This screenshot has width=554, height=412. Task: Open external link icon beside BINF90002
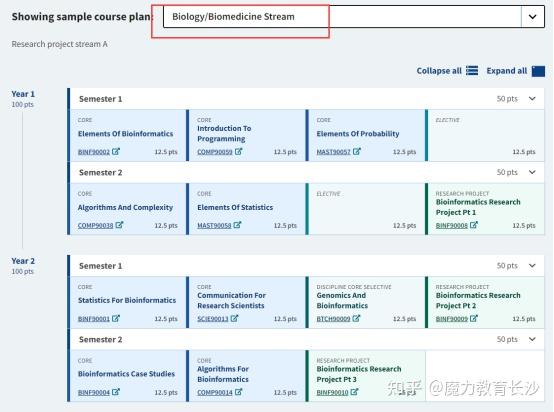click(x=116, y=151)
